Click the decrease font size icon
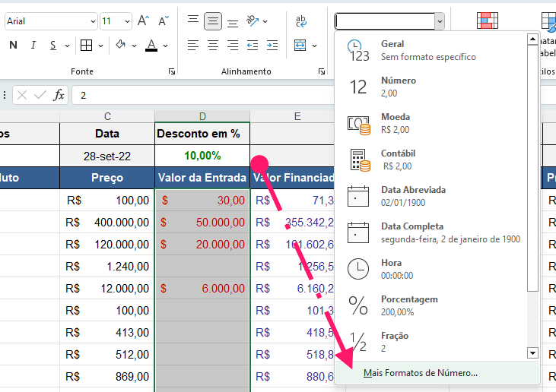556x392 pixels. point(163,21)
